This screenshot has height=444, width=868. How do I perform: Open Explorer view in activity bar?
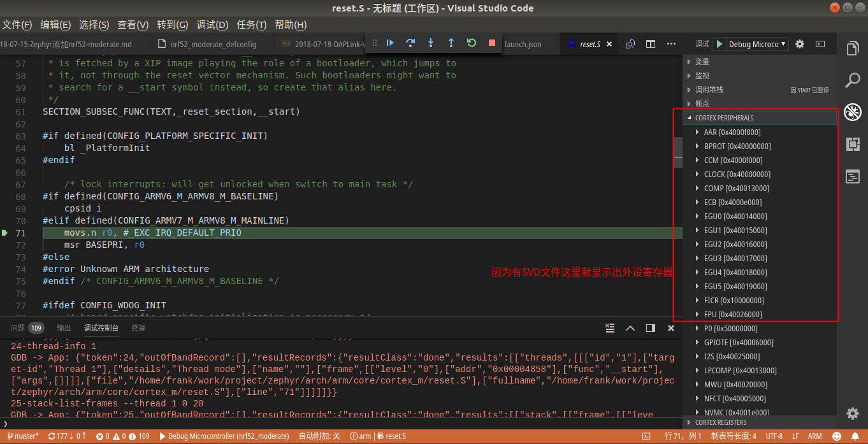pyautogui.click(x=853, y=49)
